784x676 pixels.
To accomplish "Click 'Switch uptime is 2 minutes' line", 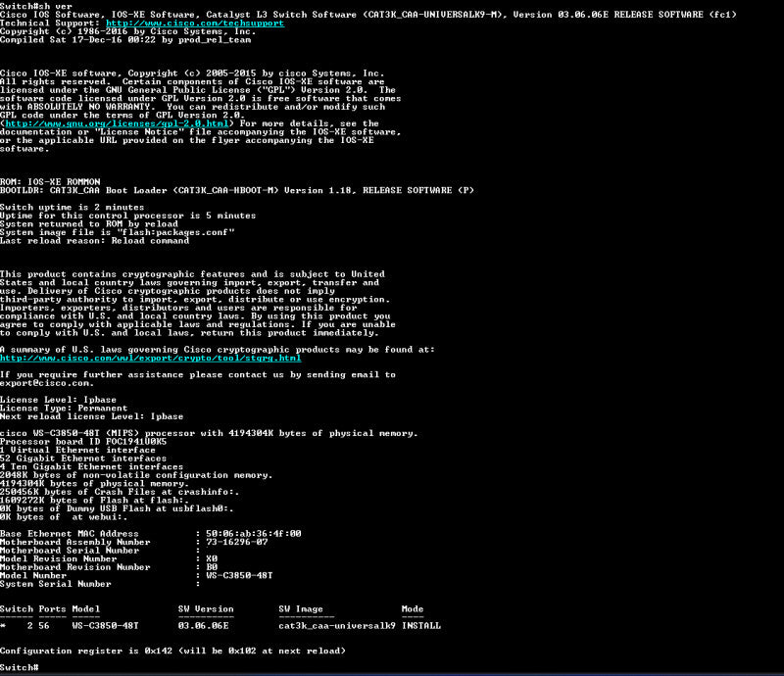I will 72,207.
